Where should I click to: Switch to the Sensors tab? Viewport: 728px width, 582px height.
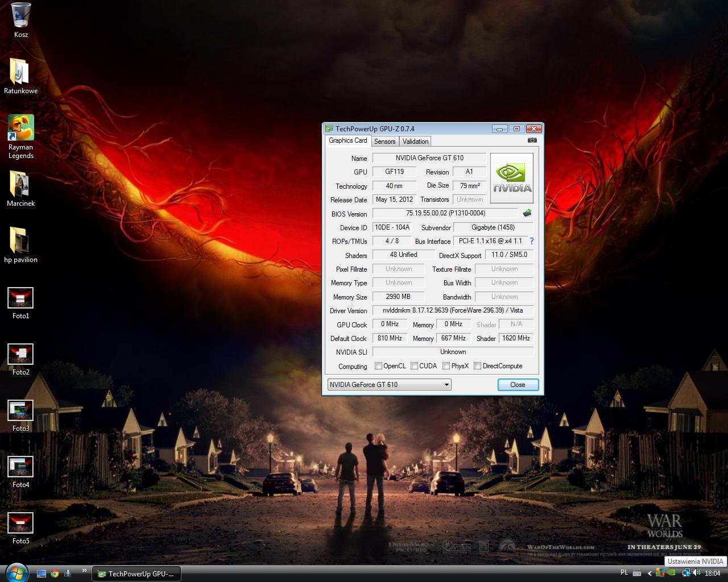coord(385,142)
